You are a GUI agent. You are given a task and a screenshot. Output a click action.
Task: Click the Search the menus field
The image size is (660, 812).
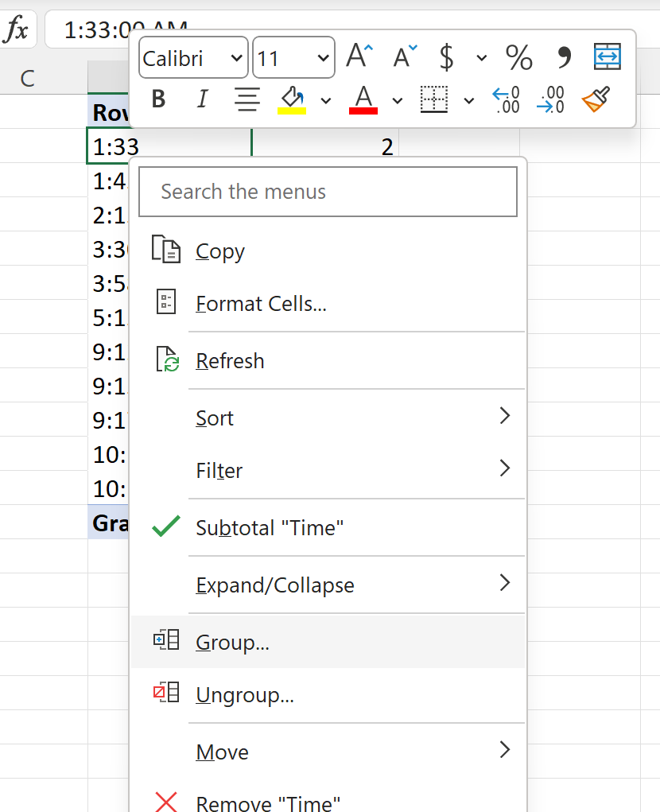tap(328, 191)
